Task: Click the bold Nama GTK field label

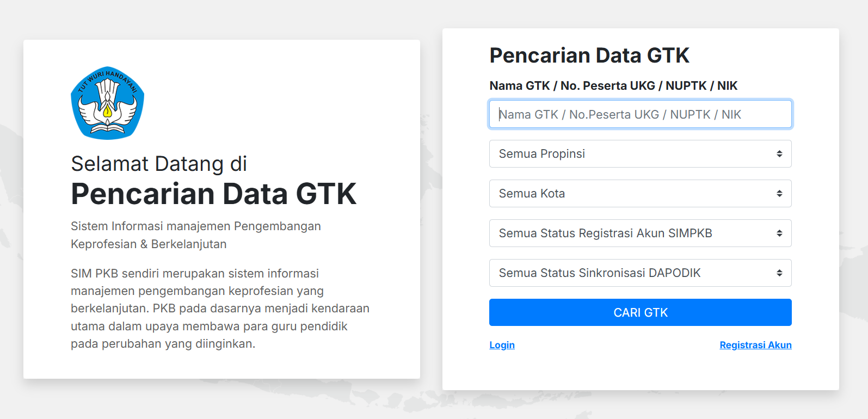Action: coord(613,85)
